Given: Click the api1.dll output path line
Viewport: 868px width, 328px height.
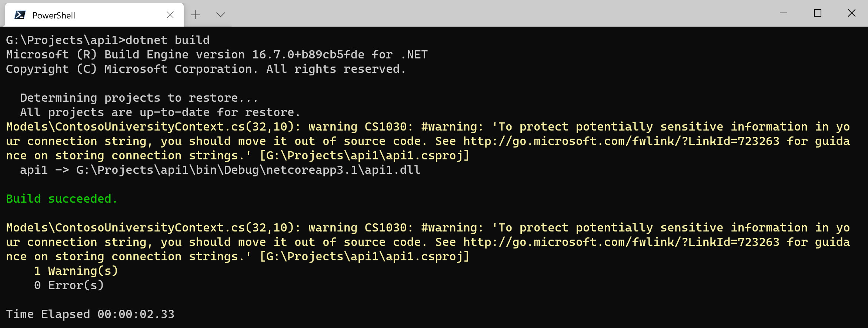Looking at the screenshot, I should pos(220,170).
